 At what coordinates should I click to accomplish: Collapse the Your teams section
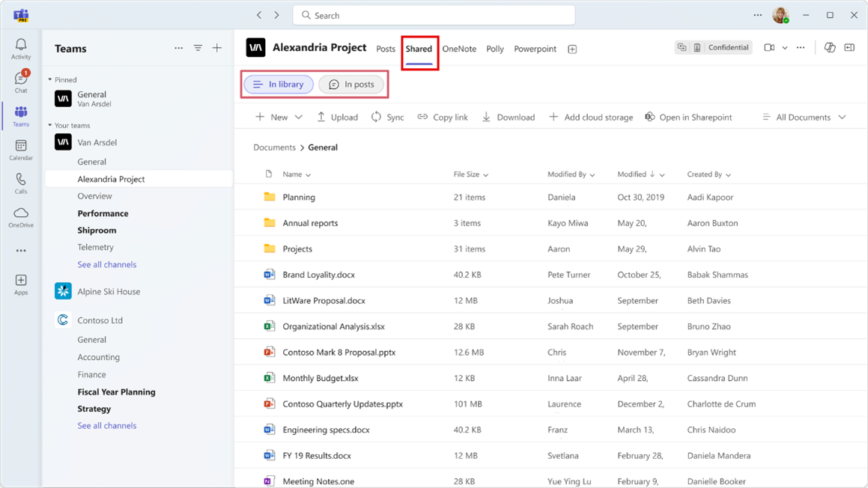pyautogui.click(x=50, y=126)
